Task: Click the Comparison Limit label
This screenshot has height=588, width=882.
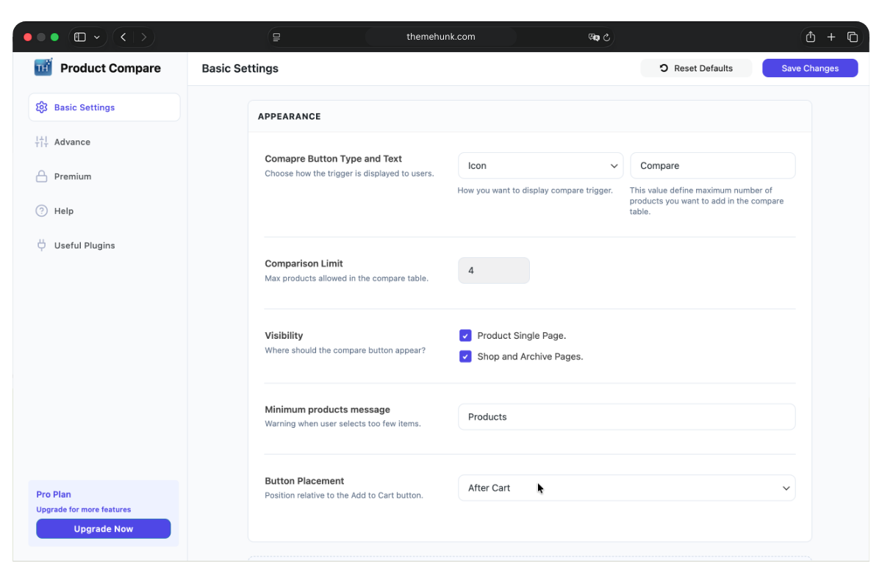Action: 304,263
